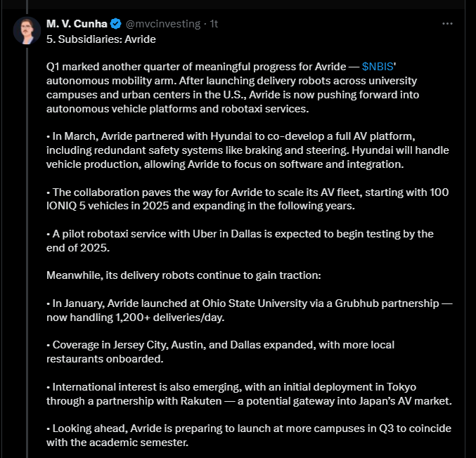Image resolution: width=476 pixels, height=458 pixels.
Task: Click the display name M. V. Cunha
Action: (77, 24)
